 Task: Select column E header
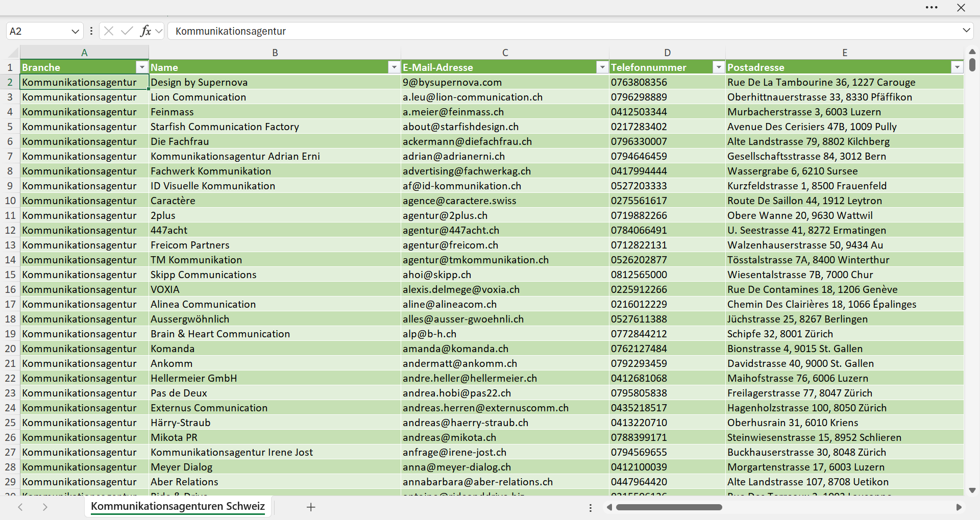tap(845, 53)
